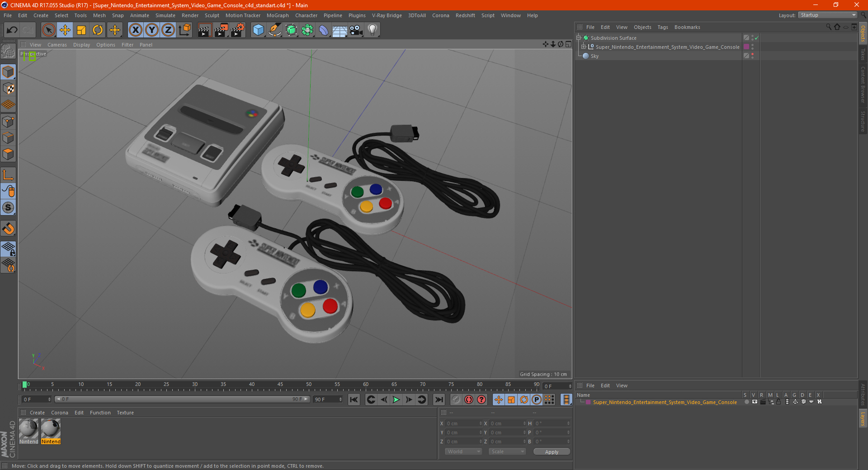Viewport: 868px width, 470px height.
Task: Go to end of animation
Action: pos(439,399)
